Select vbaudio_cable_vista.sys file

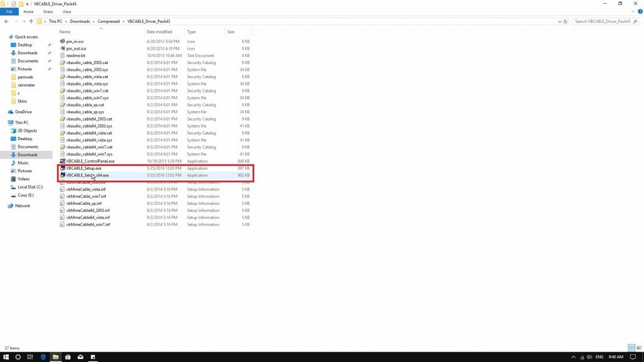(87, 84)
